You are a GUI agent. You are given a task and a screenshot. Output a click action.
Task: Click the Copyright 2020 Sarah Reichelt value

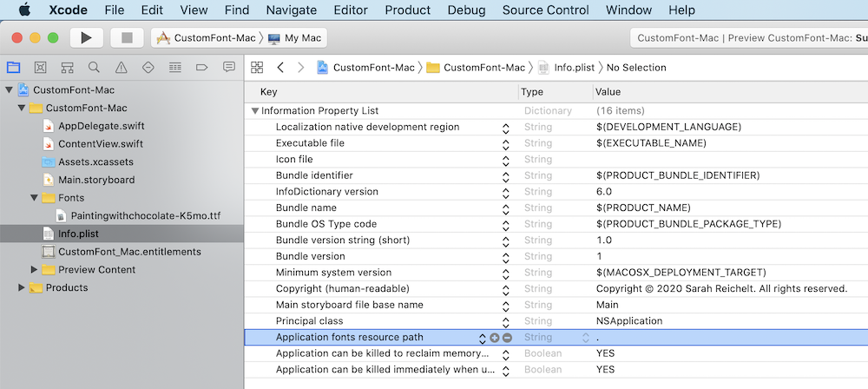click(x=722, y=289)
